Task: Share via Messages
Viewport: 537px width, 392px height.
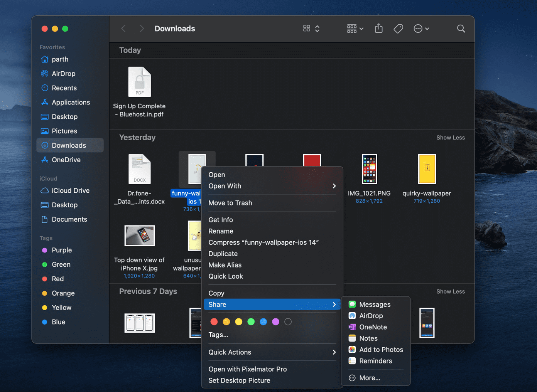Action: click(376, 305)
